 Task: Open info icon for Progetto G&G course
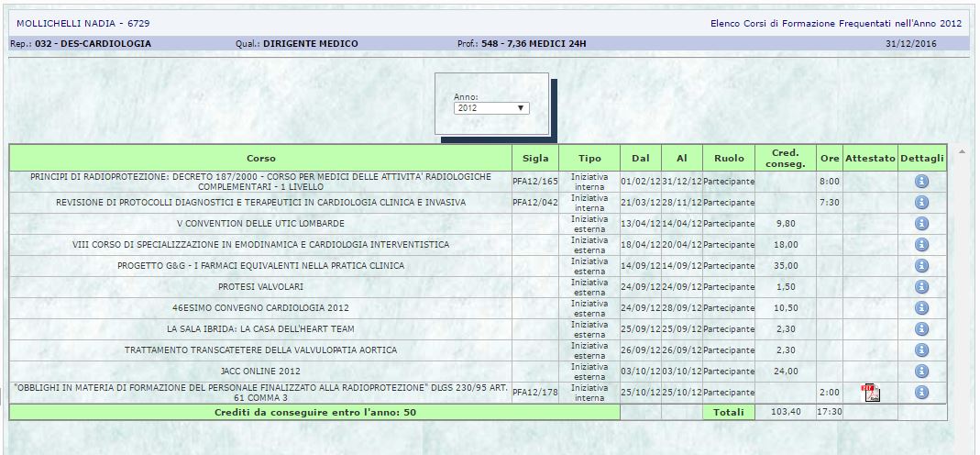(921, 266)
